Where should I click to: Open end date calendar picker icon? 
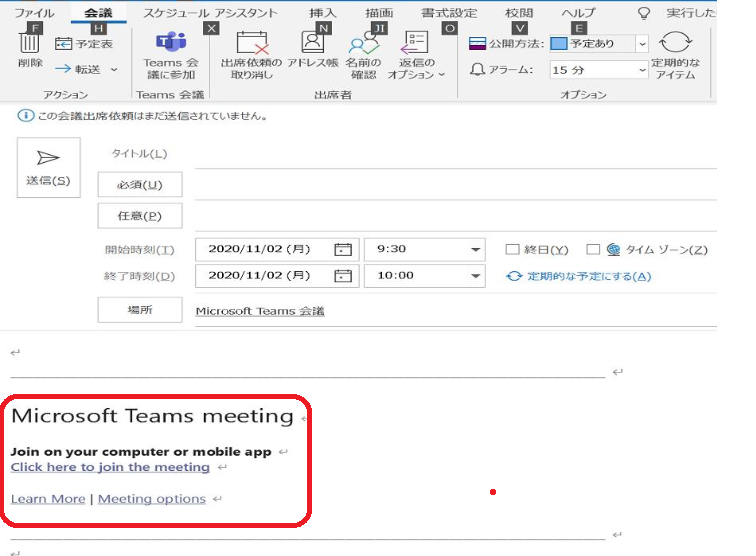[343, 276]
